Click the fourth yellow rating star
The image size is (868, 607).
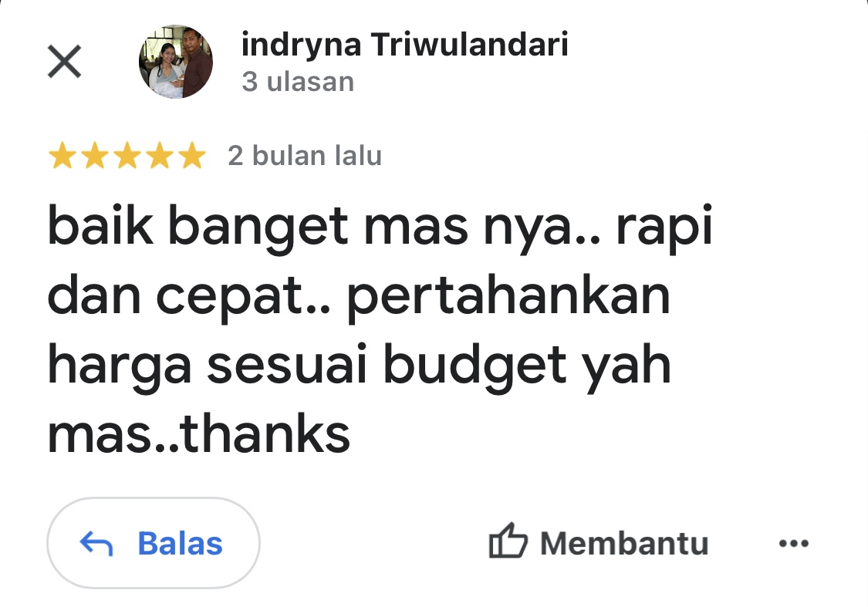click(160, 156)
